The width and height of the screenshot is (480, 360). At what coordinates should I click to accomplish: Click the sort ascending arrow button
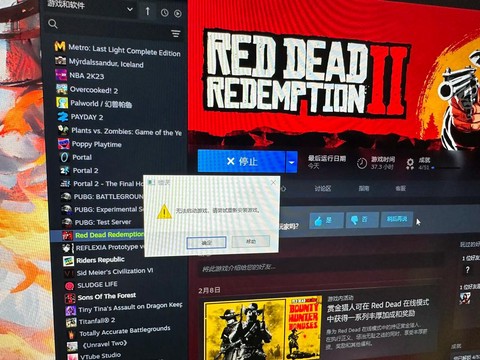click(x=147, y=11)
